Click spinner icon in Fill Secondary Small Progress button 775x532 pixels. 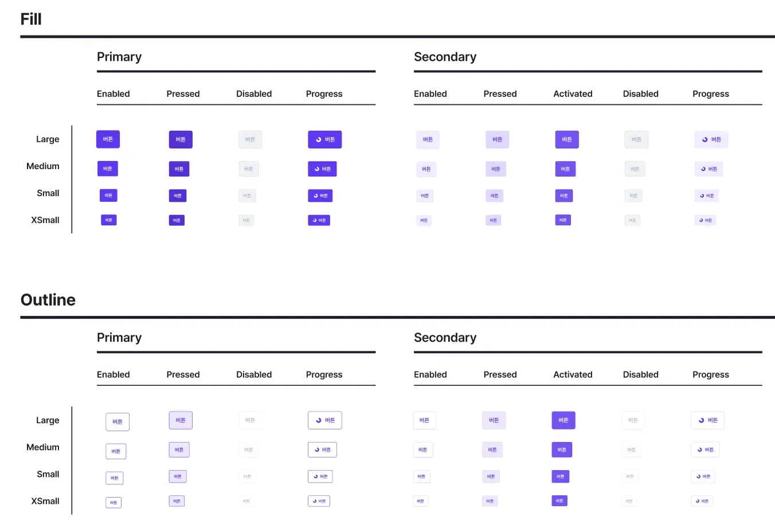[x=702, y=196]
